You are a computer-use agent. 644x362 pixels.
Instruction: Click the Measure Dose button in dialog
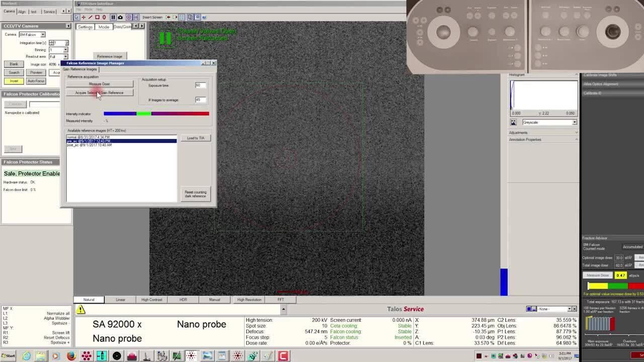99,84
